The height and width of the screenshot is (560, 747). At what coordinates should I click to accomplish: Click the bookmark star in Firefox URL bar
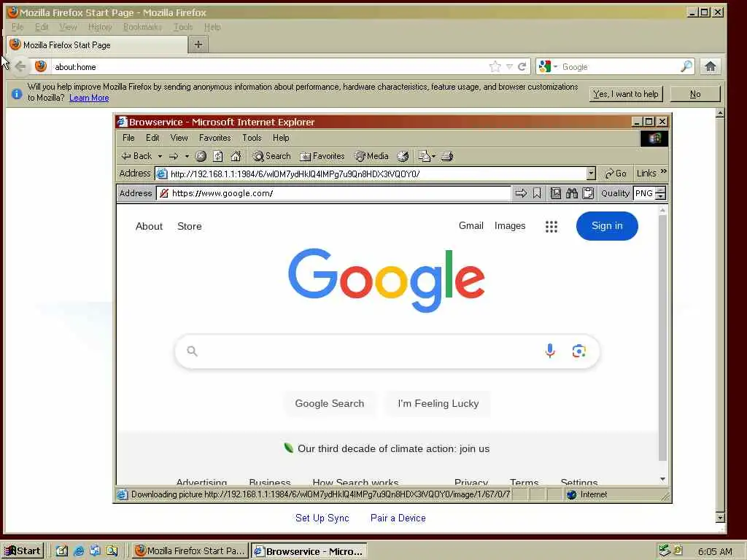(495, 66)
